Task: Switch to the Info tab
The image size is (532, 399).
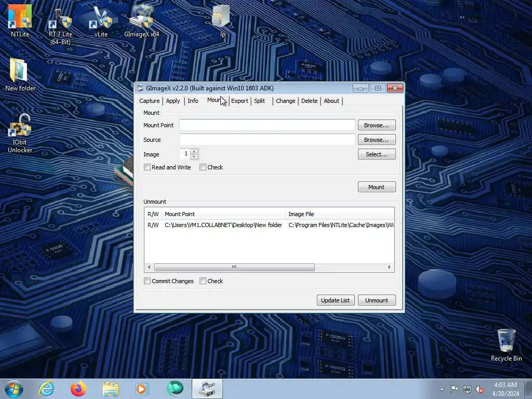Action: pos(193,101)
